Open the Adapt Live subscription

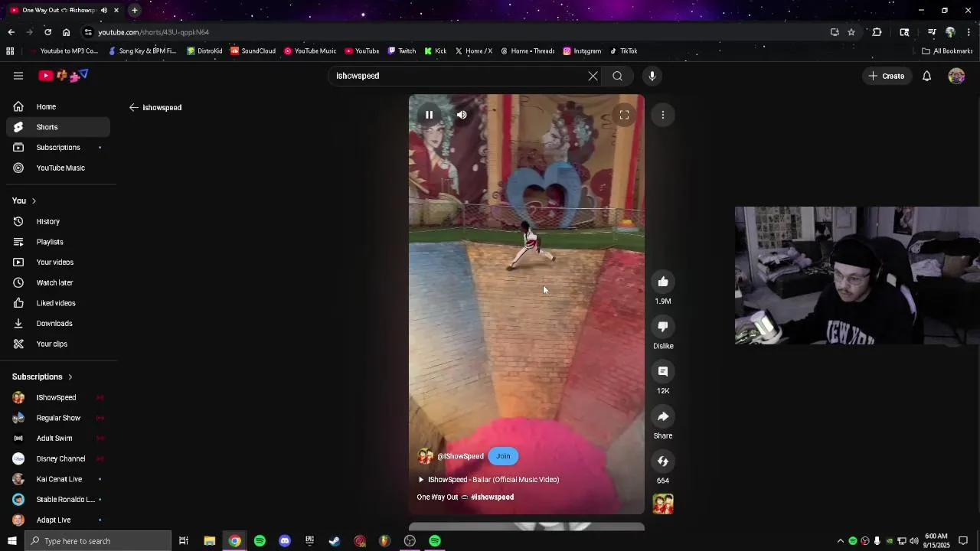pos(58,520)
